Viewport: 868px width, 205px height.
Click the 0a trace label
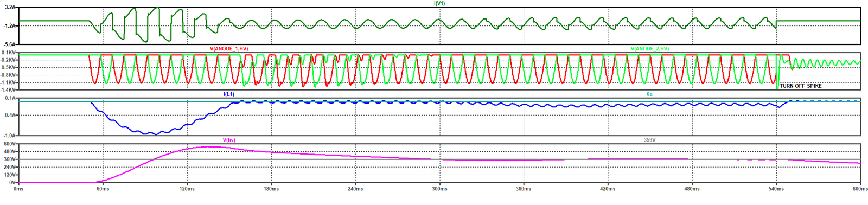coord(649,94)
